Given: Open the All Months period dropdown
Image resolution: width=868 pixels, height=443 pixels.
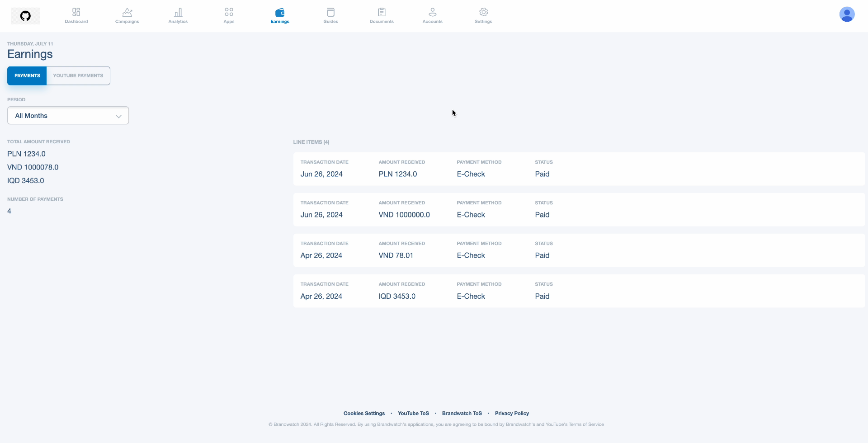Looking at the screenshot, I should (68, 116).
